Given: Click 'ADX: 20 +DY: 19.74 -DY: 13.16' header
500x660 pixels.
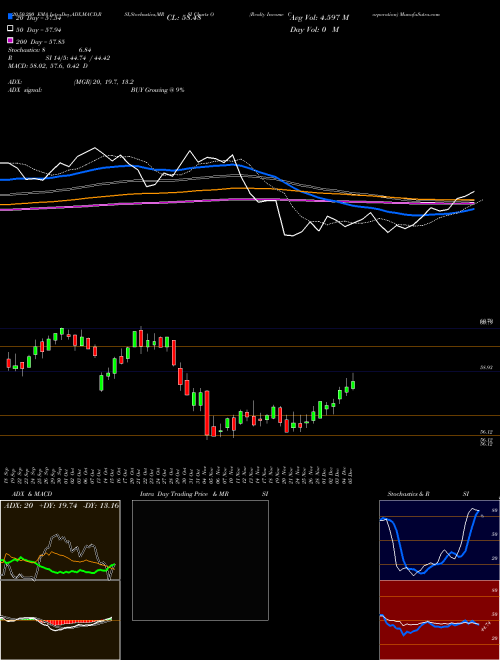Looking at the screenshot, I should (61, 506).
